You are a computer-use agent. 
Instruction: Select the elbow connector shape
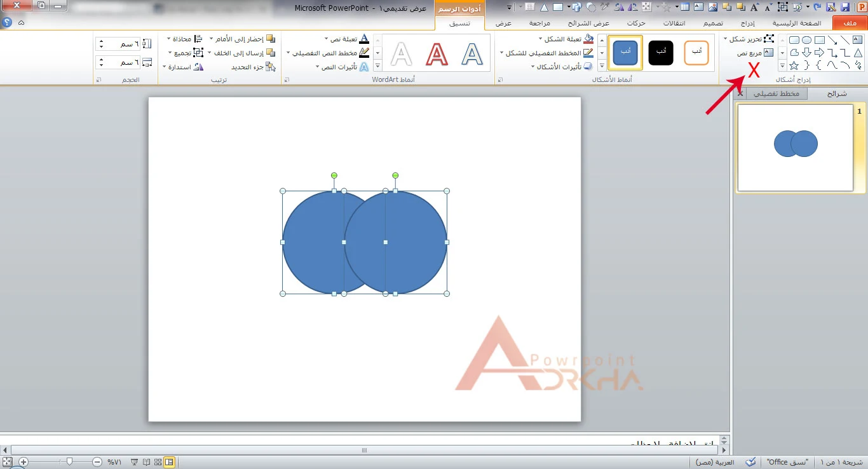845,53
